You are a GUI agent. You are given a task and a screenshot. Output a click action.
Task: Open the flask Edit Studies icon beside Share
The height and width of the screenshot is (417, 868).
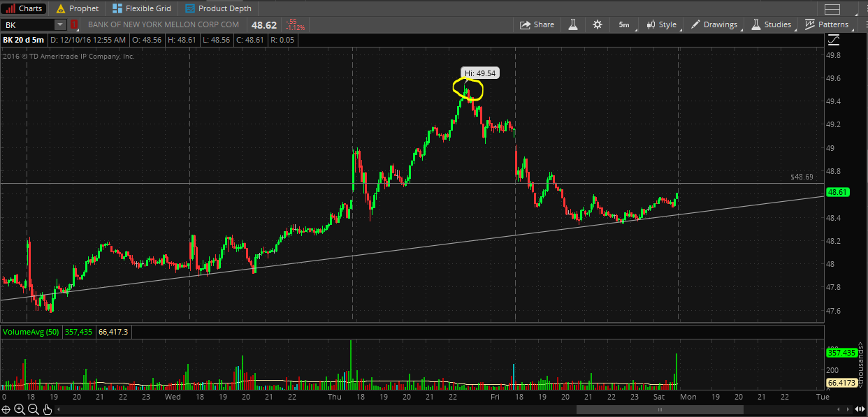point(573,24)
